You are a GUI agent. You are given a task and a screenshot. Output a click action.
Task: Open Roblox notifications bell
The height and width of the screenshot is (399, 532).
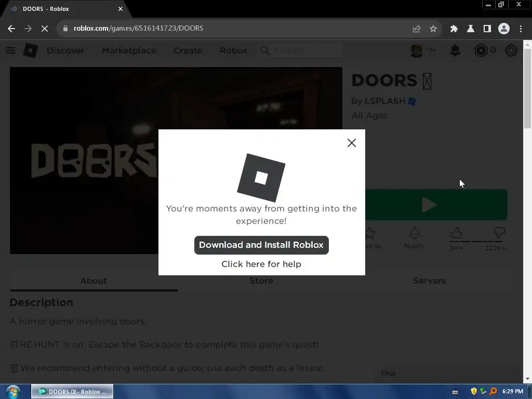(x=455, y=50)
